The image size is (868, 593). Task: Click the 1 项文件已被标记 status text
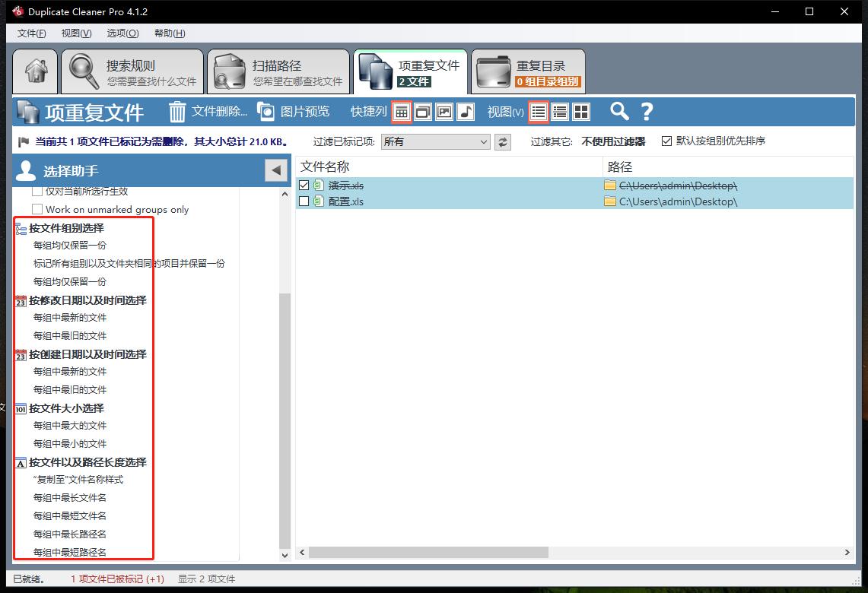click(117, 579)
